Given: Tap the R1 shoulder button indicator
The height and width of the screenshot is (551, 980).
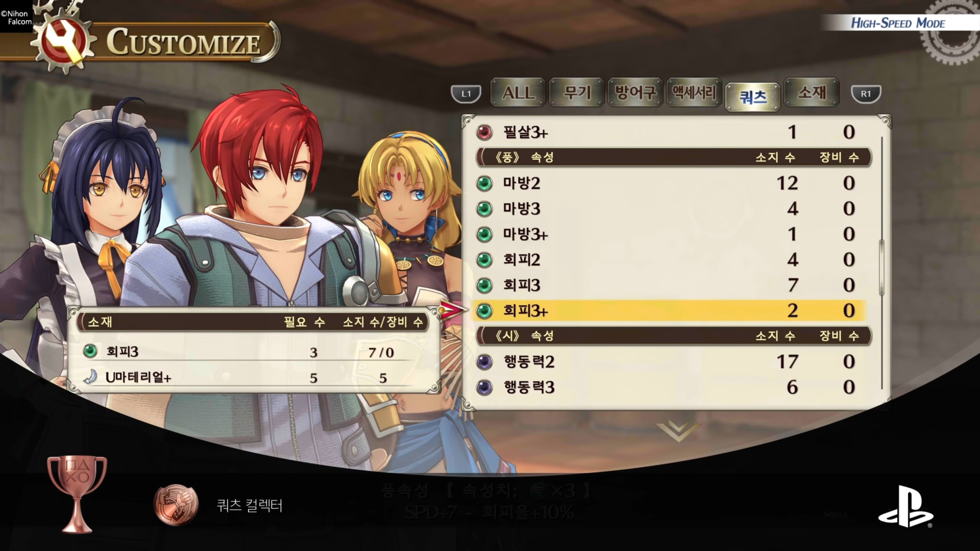Looking at the screenshot, I should pos(866,94).
